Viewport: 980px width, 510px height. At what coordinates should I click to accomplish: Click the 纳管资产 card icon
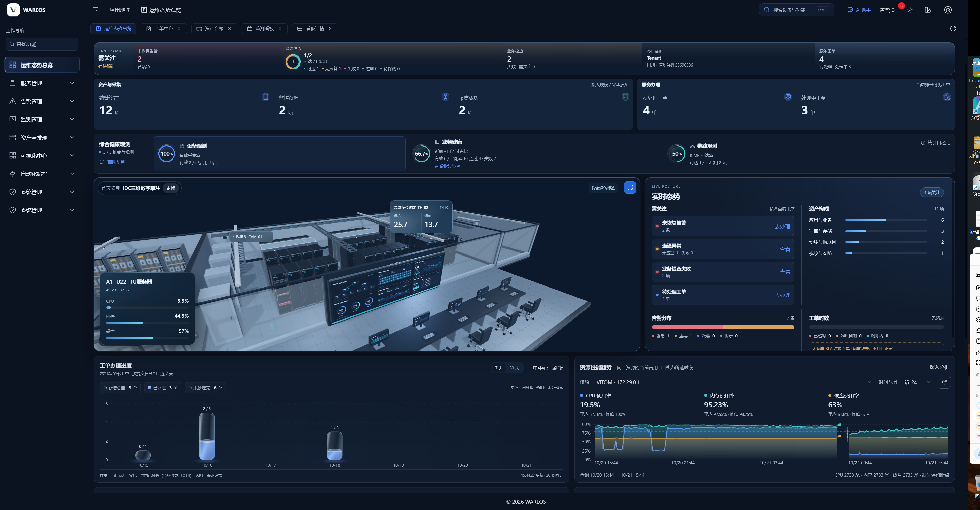point(265,97)
